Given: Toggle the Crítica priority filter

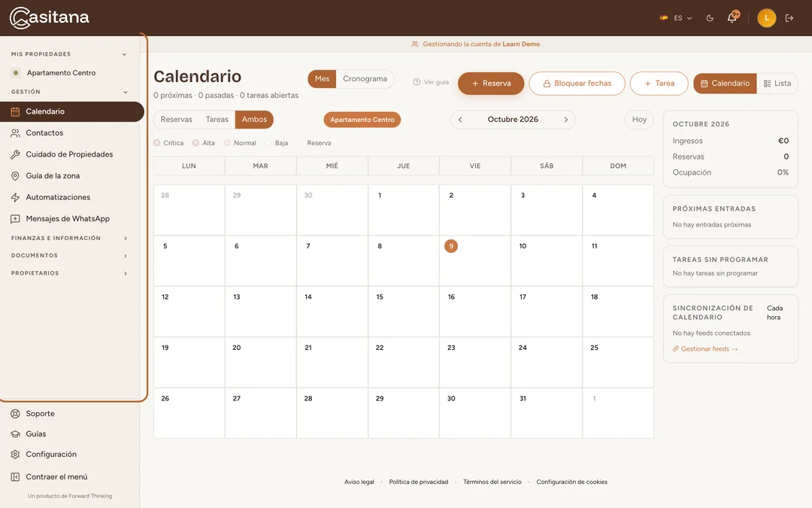Looking at the screenshot, I should pyautogui.click(x=169, y=143).
